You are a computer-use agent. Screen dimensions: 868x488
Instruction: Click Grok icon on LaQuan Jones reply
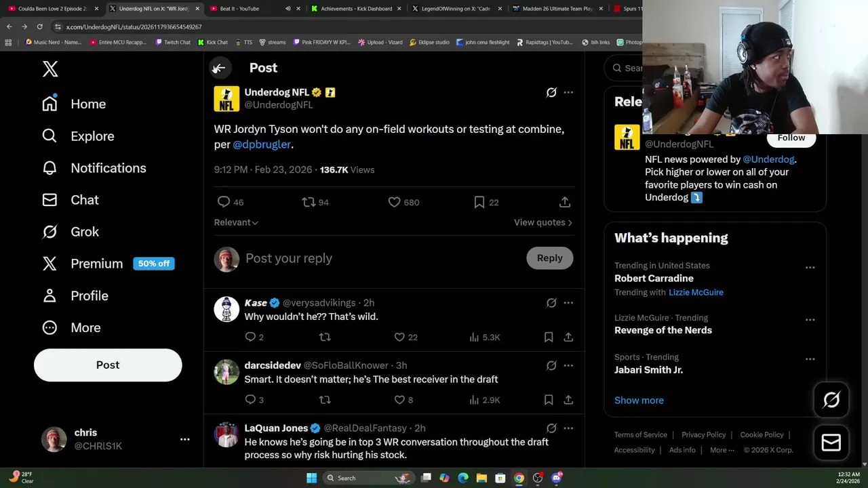(x=551, y=428)
